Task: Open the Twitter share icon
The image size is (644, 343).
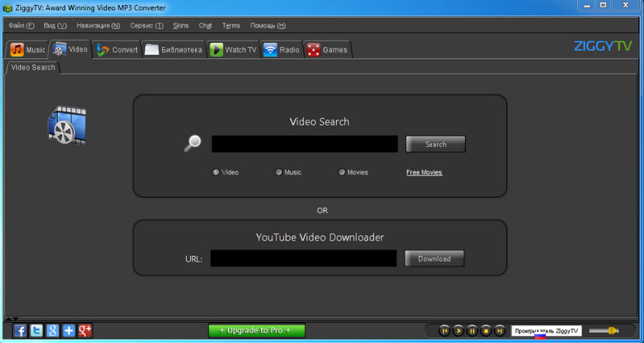Action: click(36, 331)
